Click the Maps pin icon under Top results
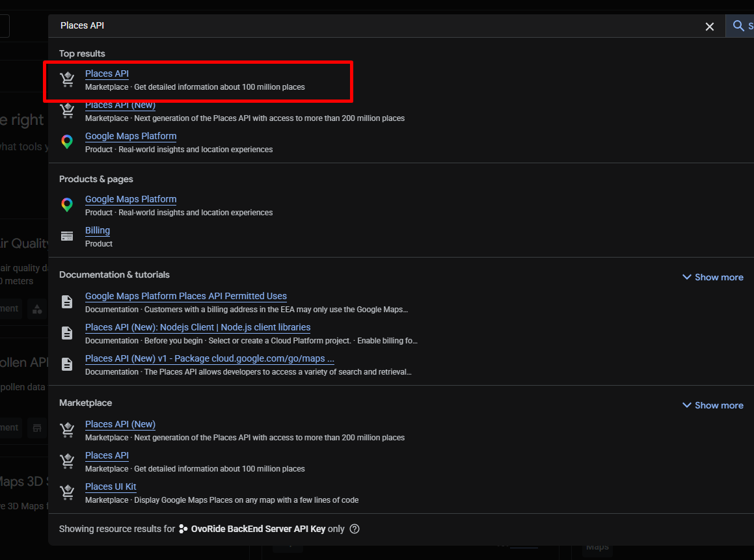The width and height of the screenshot is (754, 560). (x=67, y=142)
